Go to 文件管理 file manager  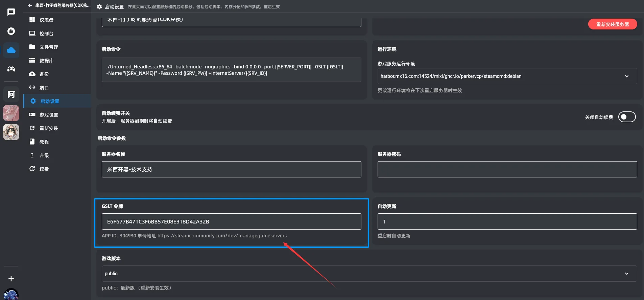click(49, 47)
